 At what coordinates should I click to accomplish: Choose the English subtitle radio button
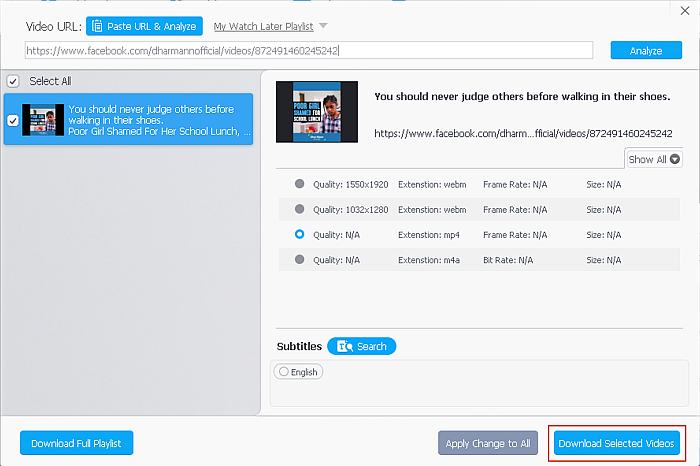(x=284, y=371)
